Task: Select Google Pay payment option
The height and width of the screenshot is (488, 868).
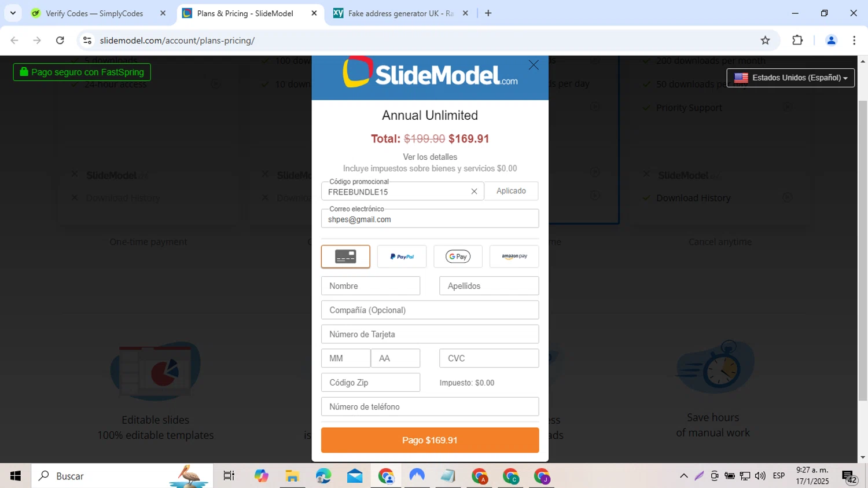Action: click(458, 256)
